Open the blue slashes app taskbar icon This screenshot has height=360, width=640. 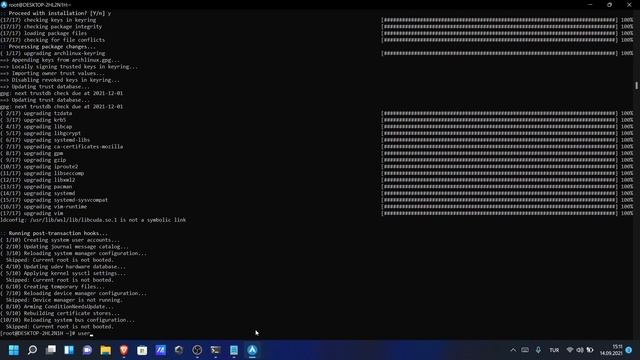[x=160, y=350]
